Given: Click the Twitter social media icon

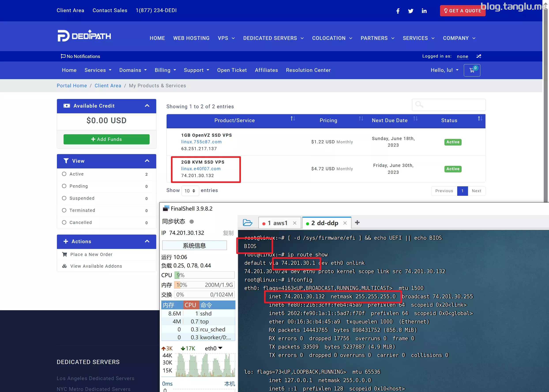Looking at the screenshot, I should point(411,11).
